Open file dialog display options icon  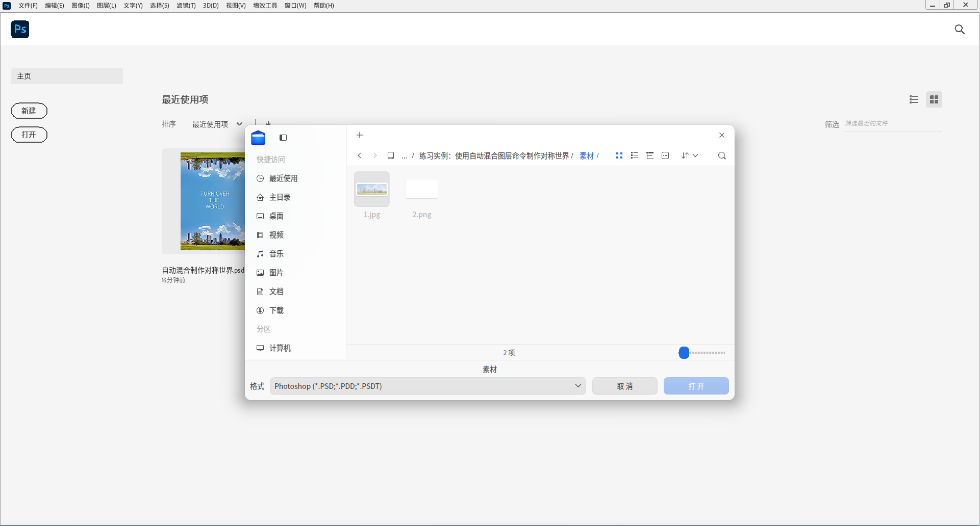665,155
